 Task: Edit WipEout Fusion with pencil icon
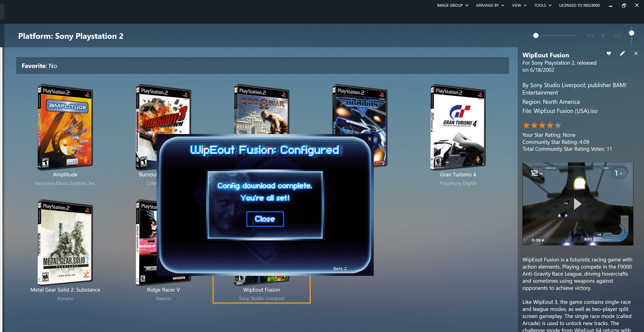coord(622,53)
